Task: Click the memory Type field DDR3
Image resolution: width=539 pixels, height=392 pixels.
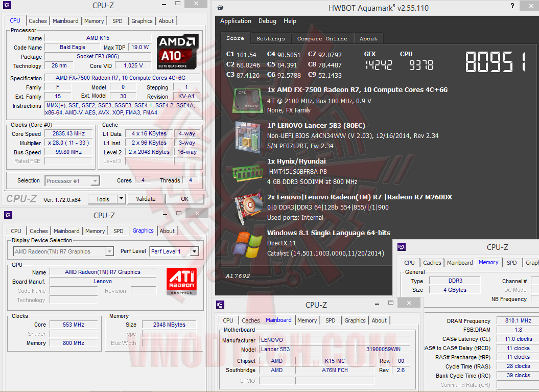Action: click(455, 281)
